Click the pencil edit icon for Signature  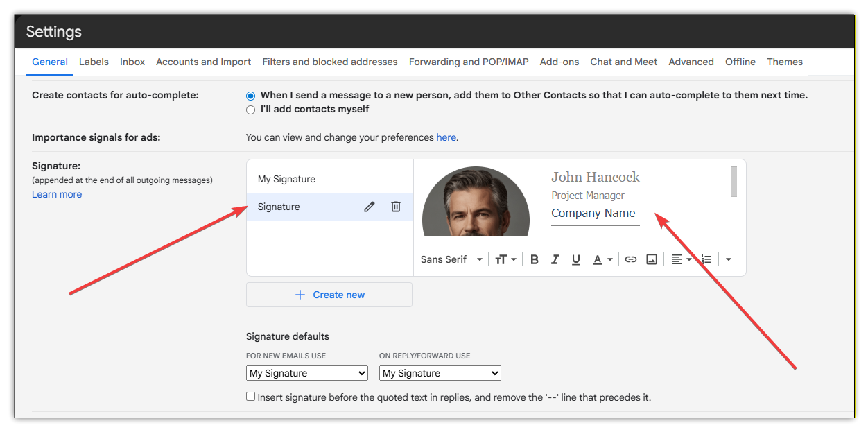click(370, 207)
